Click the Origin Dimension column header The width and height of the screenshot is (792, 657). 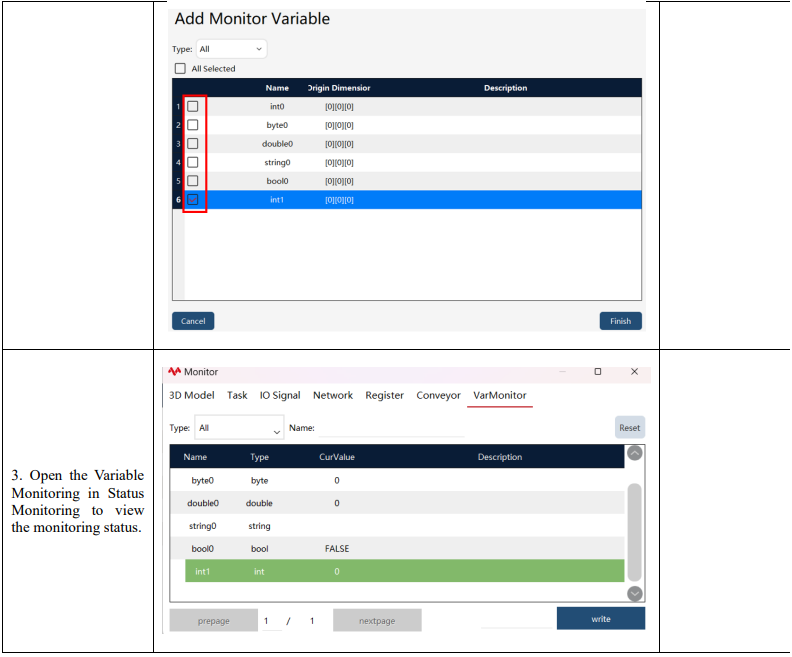(339, 88)
